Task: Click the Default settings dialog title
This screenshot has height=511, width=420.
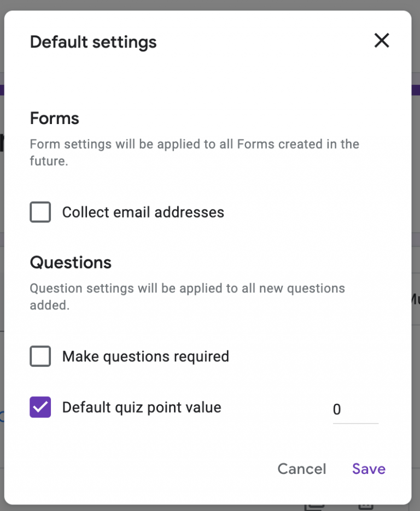Action: pyautogui.click(x=93, y=42)
